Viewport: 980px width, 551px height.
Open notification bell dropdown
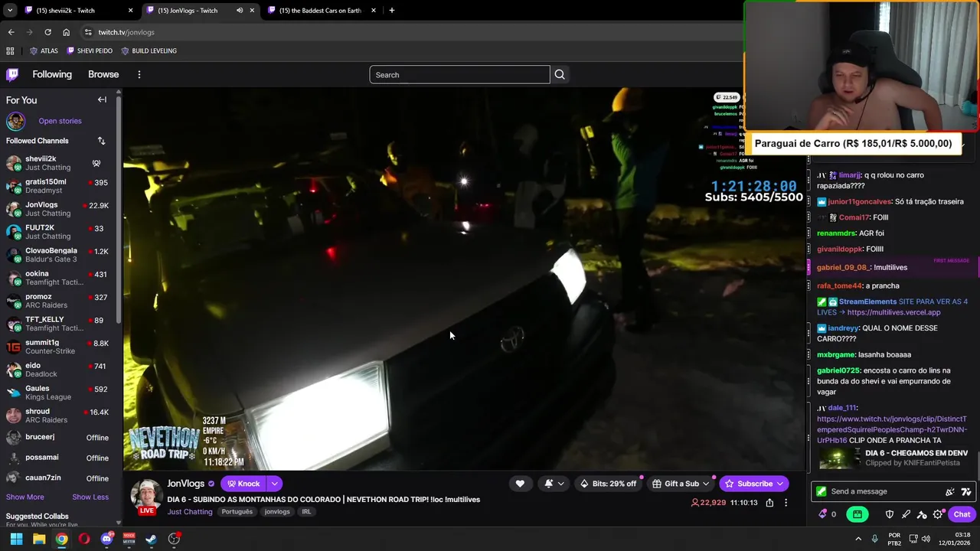pos(554,484)
